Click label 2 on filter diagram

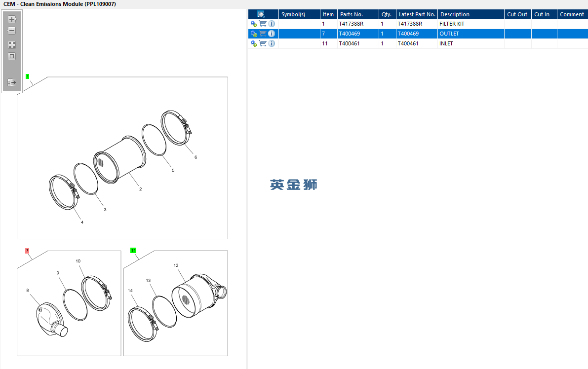coord(141,189)
